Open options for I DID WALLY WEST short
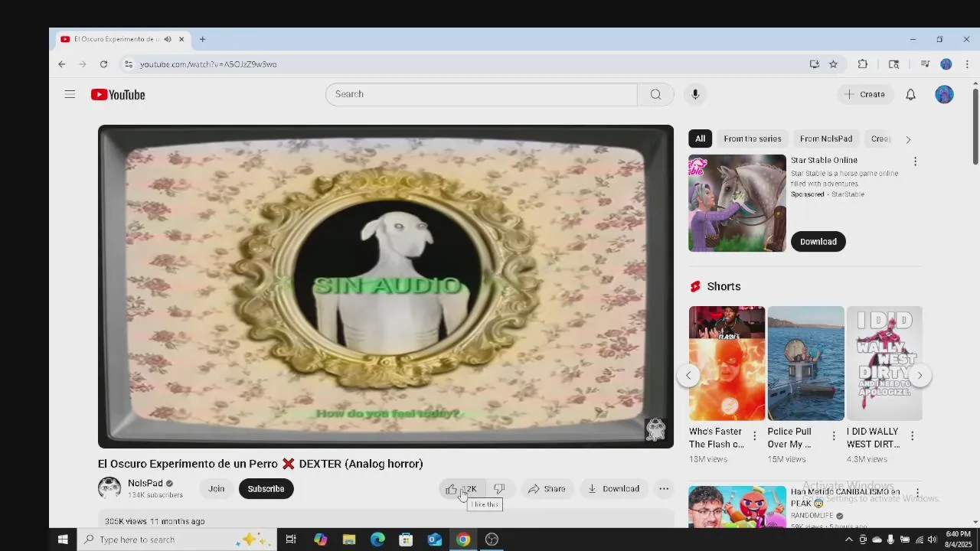The width and height of the screenshot is (980, 551). pyautogui.click(x=912, y=436)
